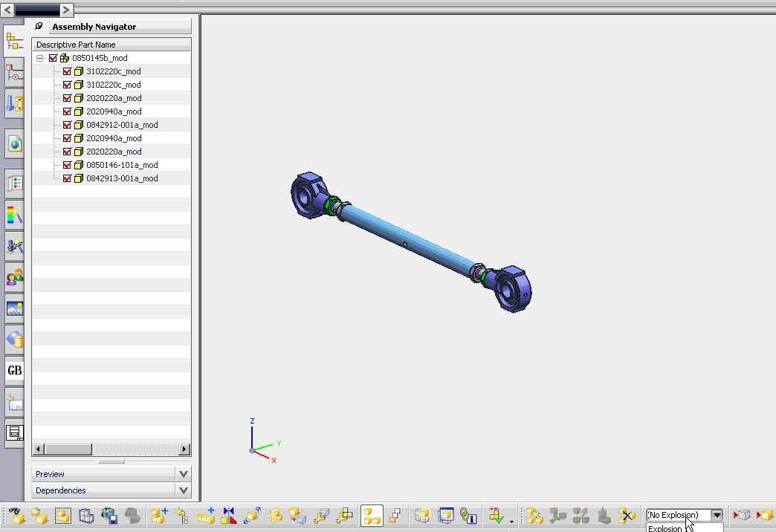
Task: Expand the Preview panel
Action: (183, 474)
